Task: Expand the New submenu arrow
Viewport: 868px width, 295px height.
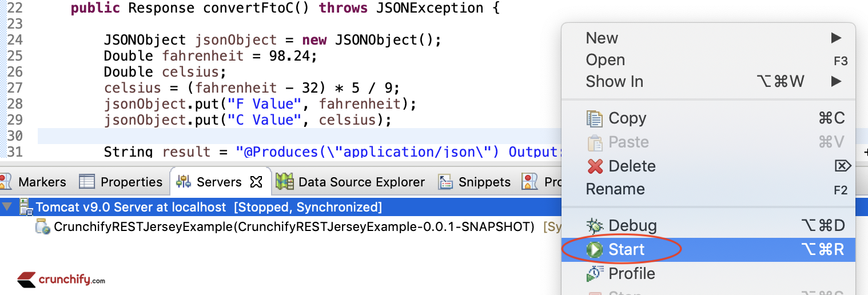Action: 836,38
